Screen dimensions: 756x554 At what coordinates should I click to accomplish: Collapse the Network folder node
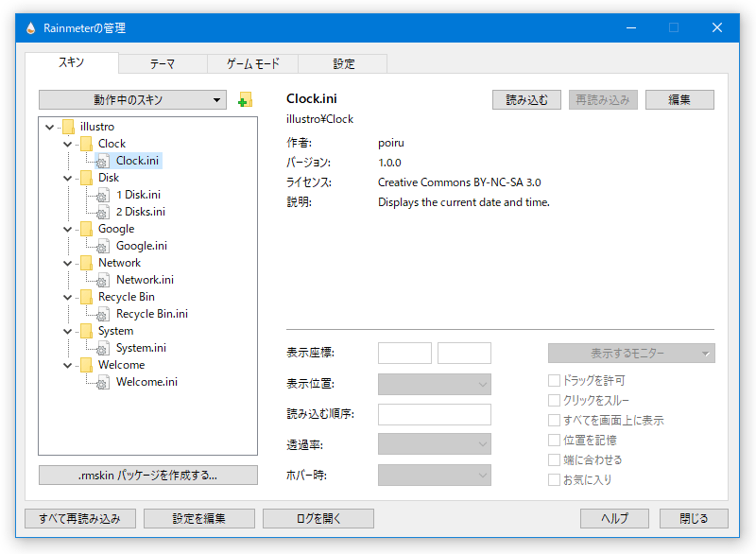pyautogui.click(x=67, y=263)
